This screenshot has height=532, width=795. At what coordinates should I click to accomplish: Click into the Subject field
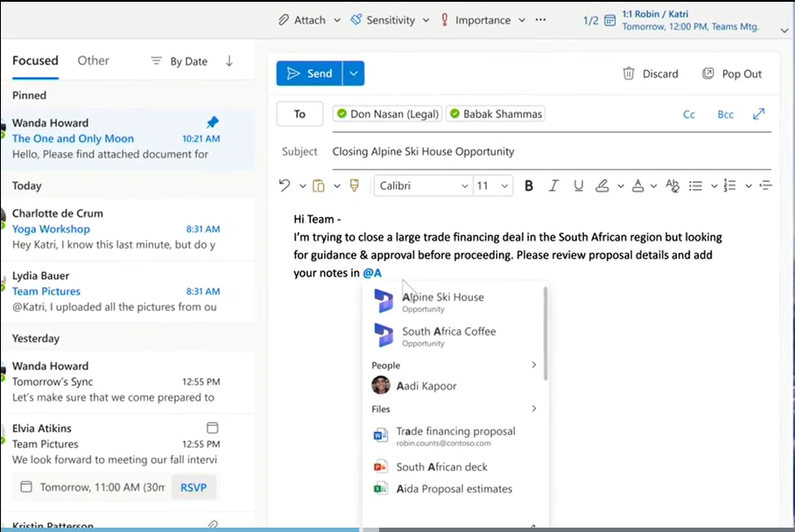tap(552, 151)
